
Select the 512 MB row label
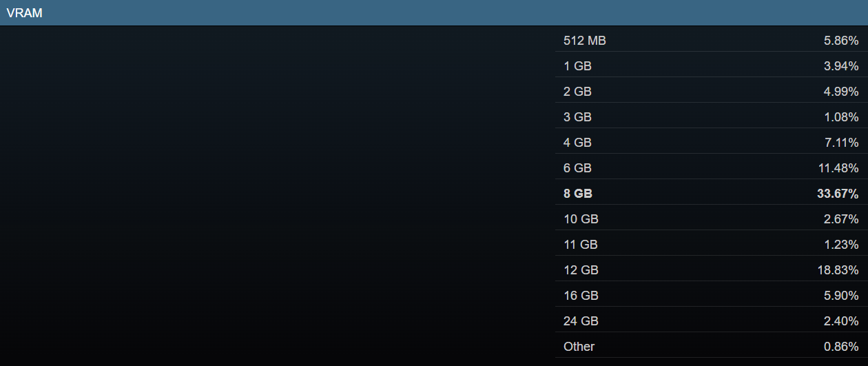point(585,41)
